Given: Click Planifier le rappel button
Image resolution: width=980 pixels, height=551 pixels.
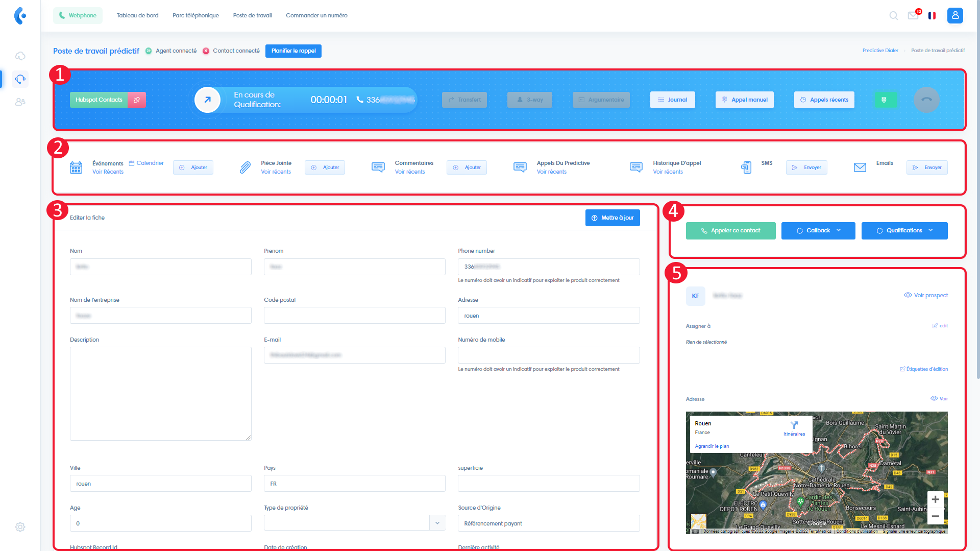Looking at the screenshot, I should pyautogui.click(x=293, y=51).
